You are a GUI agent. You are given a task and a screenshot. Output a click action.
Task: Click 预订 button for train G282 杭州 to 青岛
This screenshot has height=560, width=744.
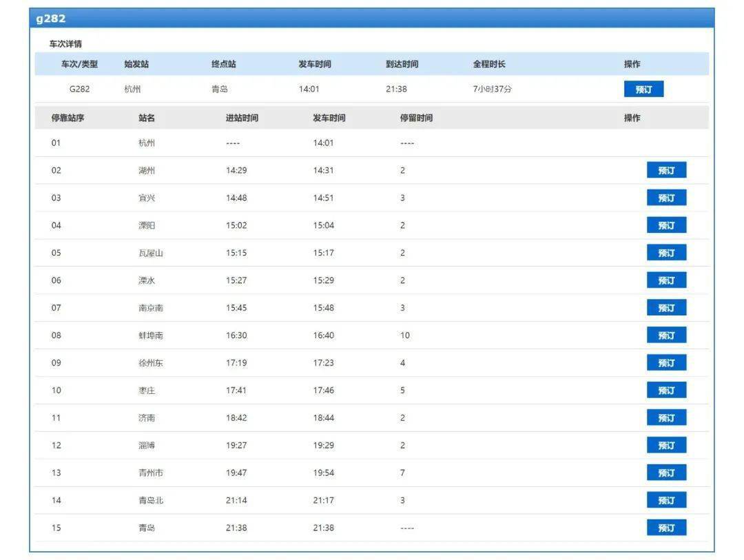(x=643, y=90)
